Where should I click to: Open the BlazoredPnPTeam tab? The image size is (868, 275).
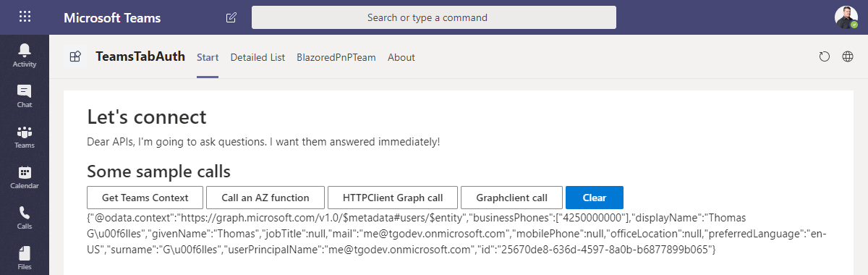(336, 57)
